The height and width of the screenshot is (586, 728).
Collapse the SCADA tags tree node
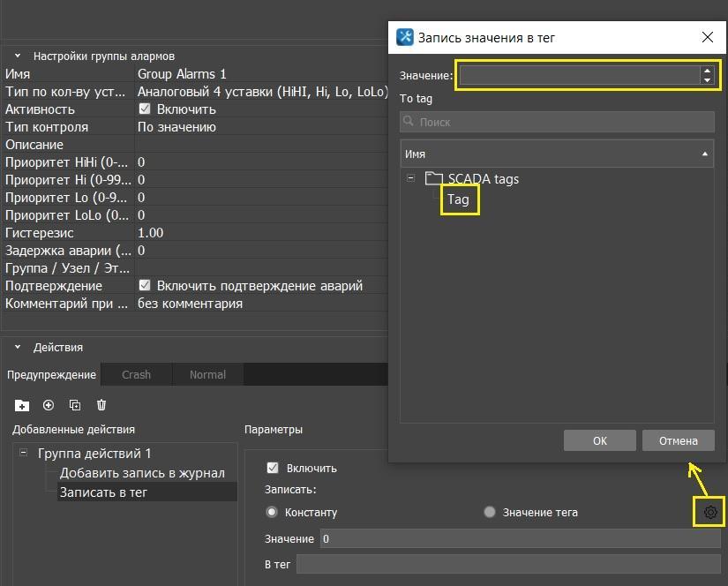(x=410, y=178)
